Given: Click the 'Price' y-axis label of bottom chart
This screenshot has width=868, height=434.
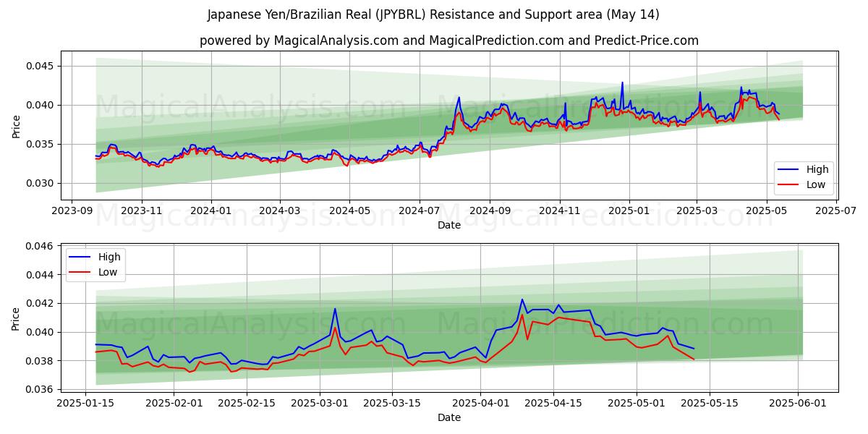Looking at the screenshot, I should click(x=16, y=318).
